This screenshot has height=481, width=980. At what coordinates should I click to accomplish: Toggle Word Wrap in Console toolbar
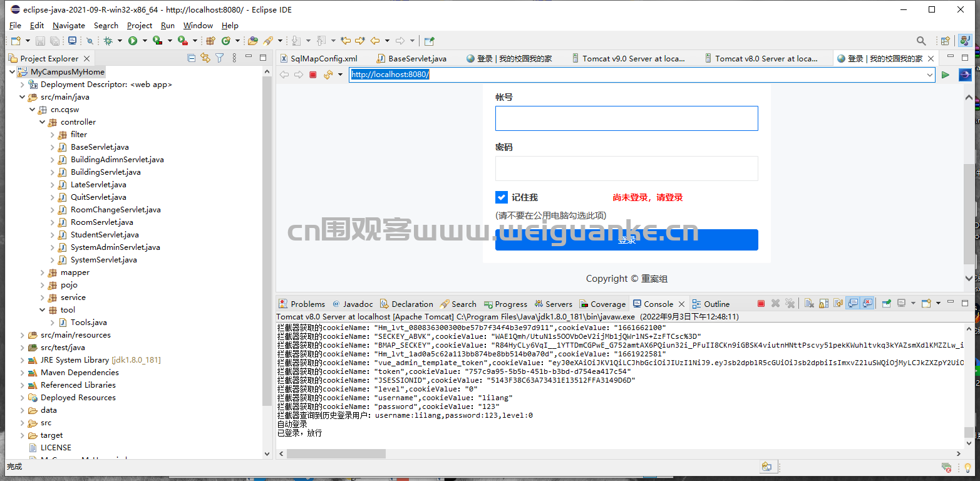(838, 304)
